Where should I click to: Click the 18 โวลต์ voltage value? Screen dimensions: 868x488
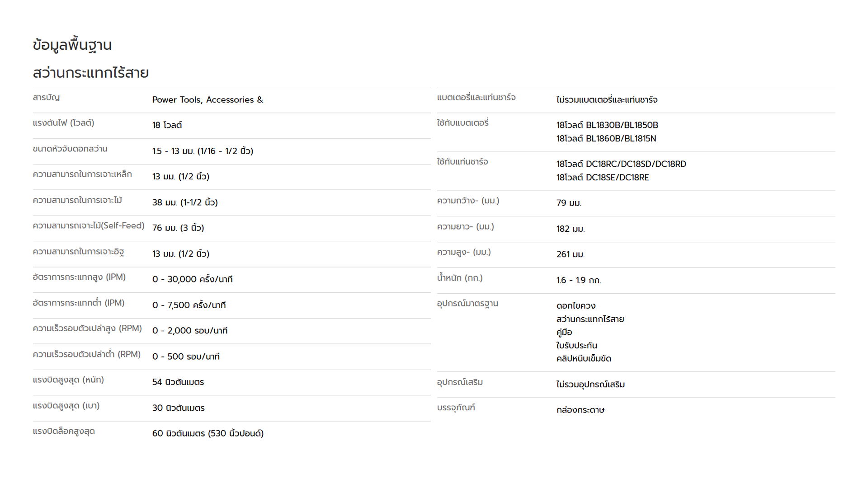(167, 125)
